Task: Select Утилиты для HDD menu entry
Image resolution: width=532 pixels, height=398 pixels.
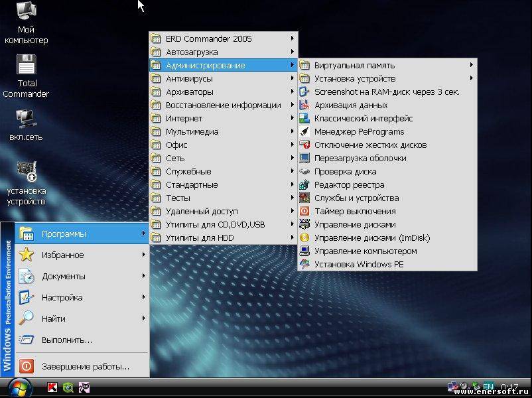Action: [224, 237]
